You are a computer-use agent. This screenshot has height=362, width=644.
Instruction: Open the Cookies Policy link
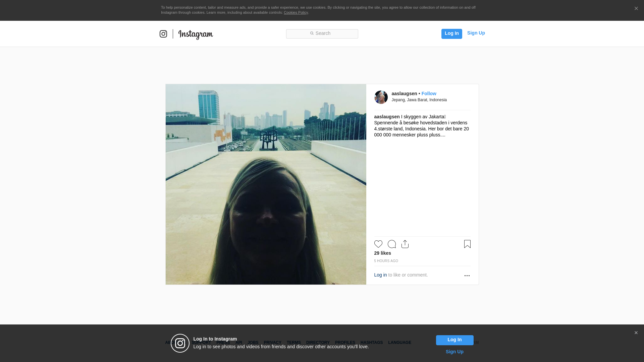click(x=296, y=12)
